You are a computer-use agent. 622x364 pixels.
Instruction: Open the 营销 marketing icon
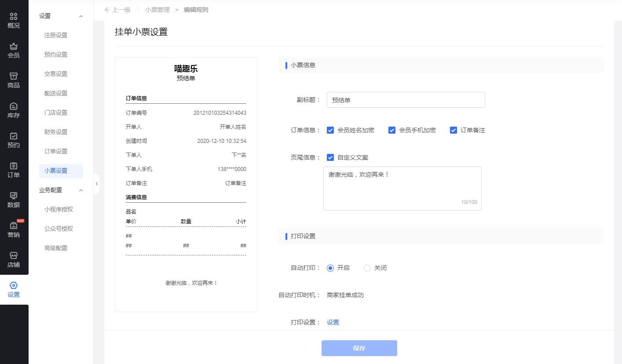point(14,226)
